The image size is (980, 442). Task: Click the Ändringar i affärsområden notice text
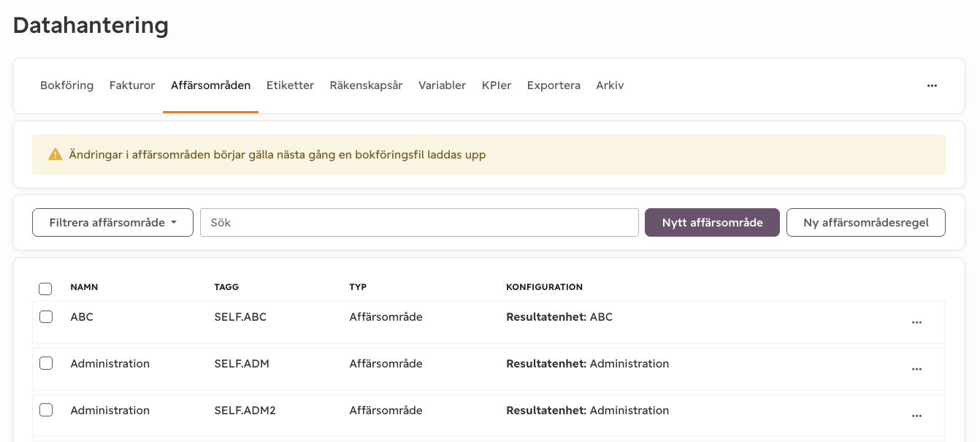(x=277, y=155)
